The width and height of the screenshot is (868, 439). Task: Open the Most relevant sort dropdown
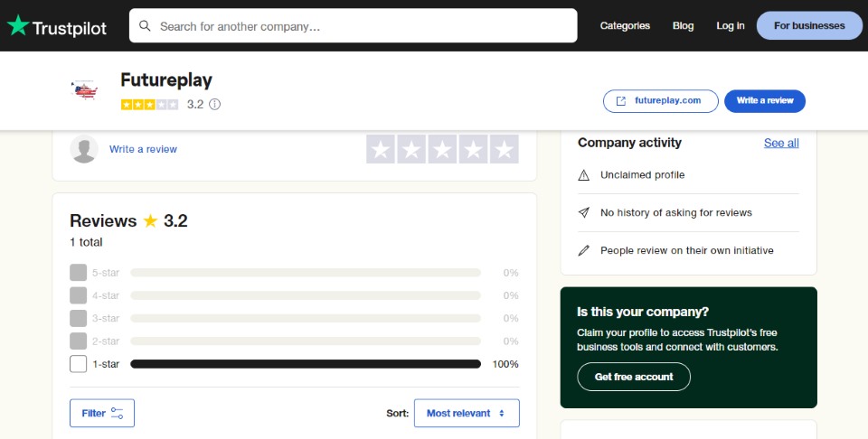[x=467, y=413]
